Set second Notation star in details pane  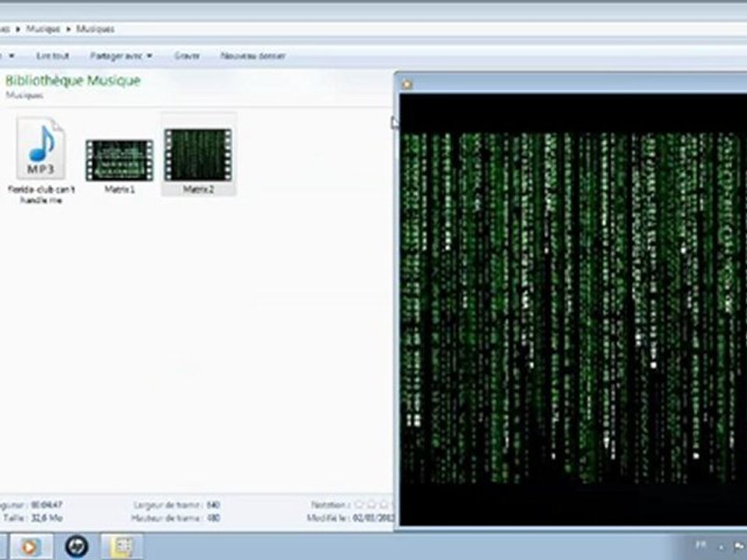(x=372, y=504)
